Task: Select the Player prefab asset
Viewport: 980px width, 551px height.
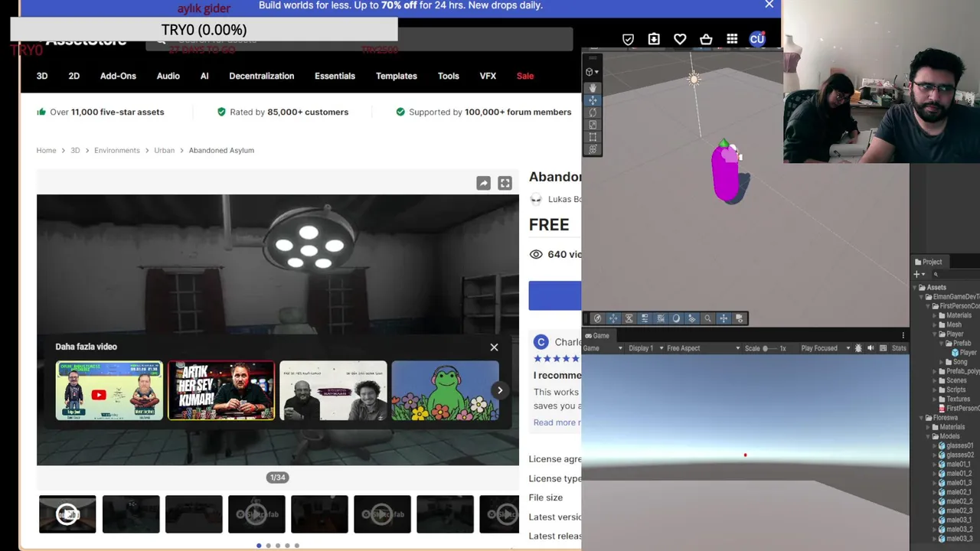Action: 965,353
